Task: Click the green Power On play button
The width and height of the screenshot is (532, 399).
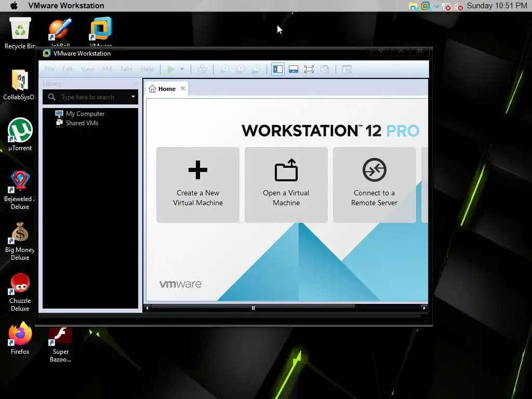Action: (170, 69)
